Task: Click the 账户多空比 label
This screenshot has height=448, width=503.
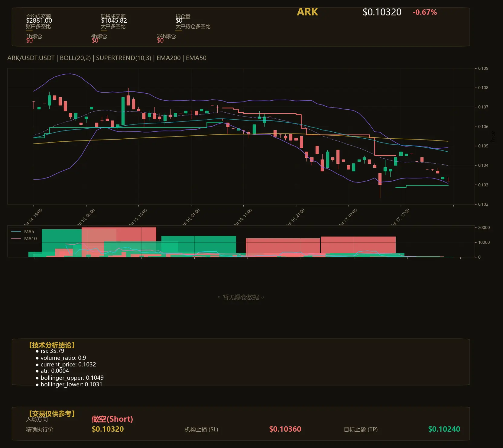Action: 38,26
